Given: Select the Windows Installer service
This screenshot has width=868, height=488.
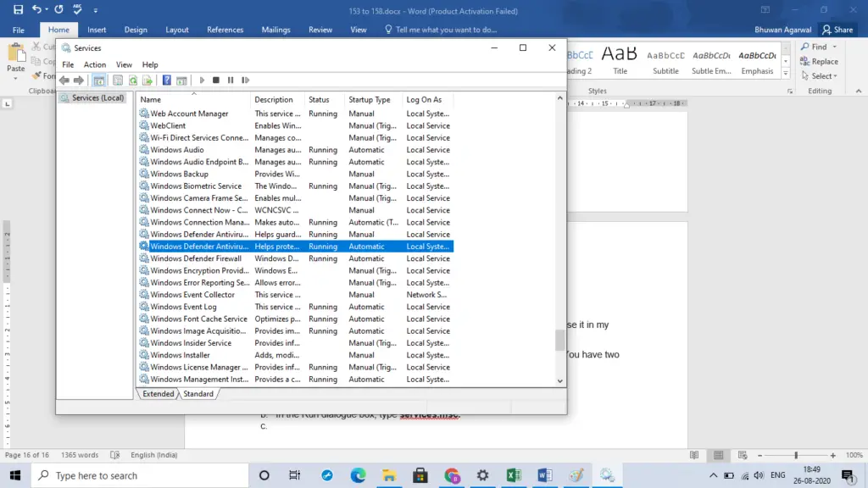Looking at the screenshot, I should pyautogui.click(x=296, y=355).
